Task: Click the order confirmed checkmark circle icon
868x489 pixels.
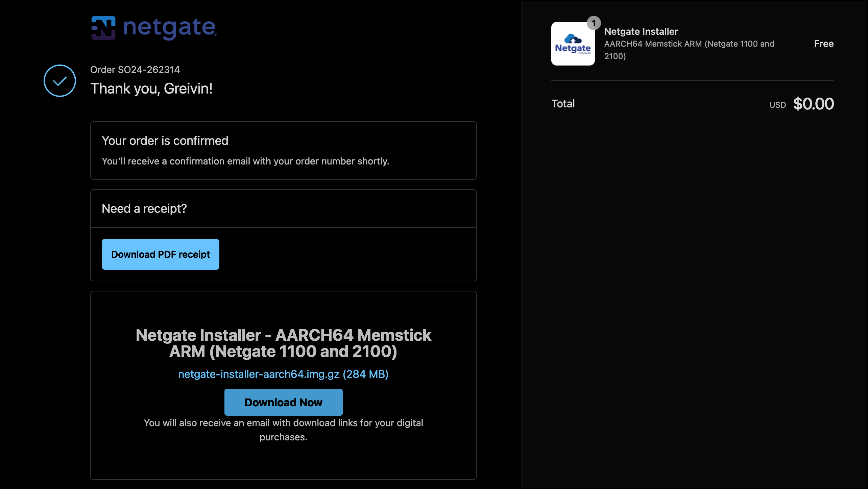Action: [x=60, y=81]
